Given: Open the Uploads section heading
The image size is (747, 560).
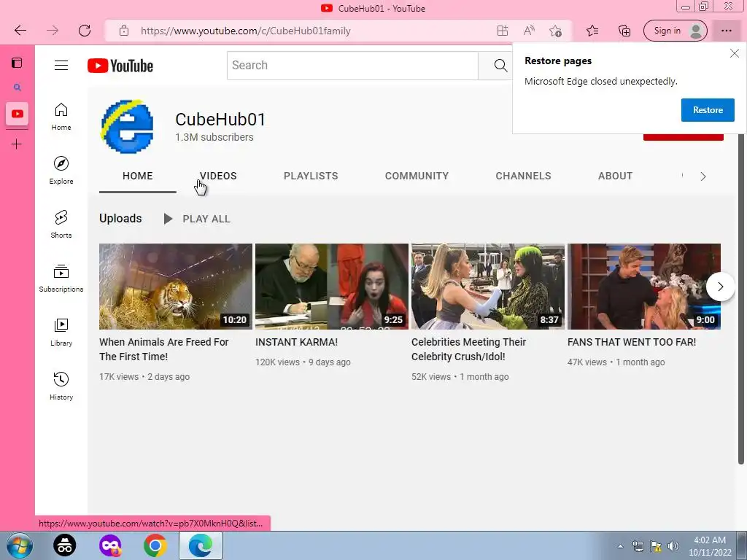Looking at the screenshot, I should click(x=120, y=219).
